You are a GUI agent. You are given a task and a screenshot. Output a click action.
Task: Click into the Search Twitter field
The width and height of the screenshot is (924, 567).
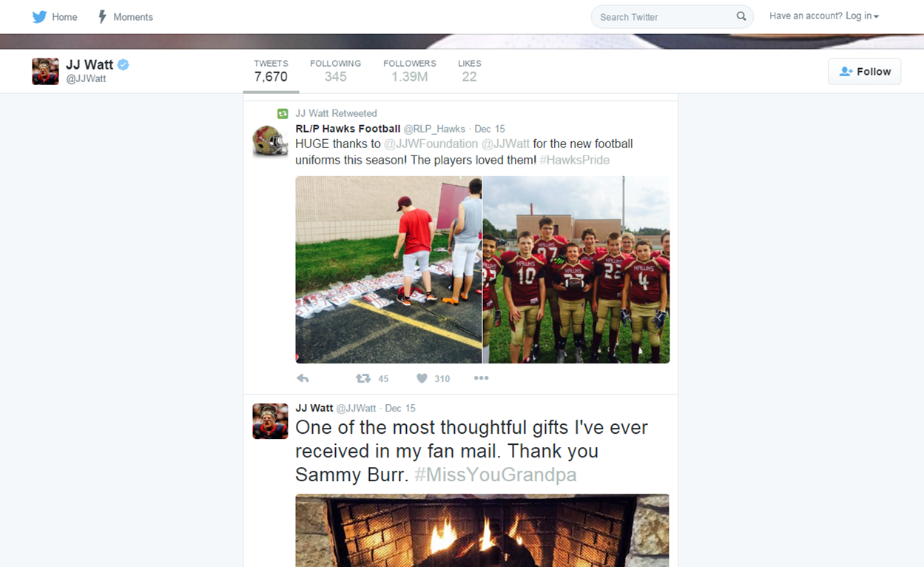(x=666, y=17)
